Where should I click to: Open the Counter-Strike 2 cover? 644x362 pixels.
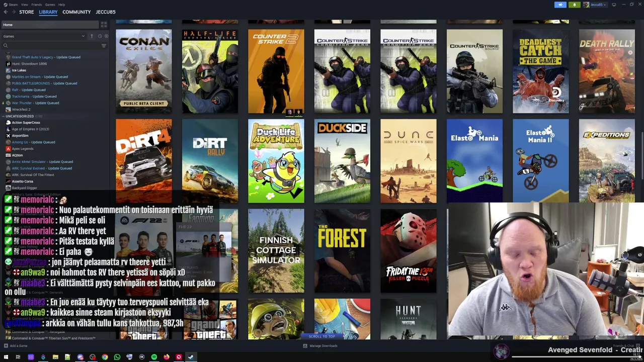276,71
